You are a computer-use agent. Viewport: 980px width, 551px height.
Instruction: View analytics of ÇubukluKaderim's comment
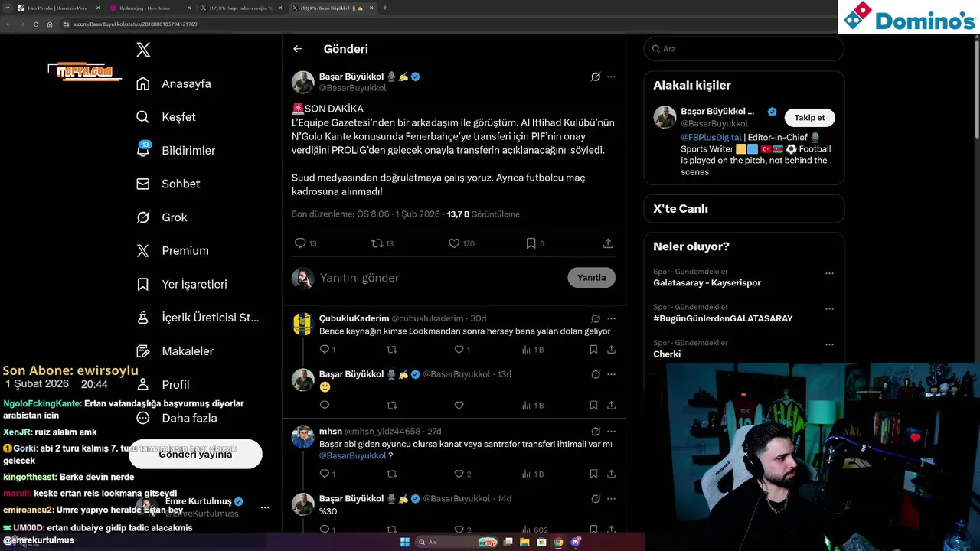point(533,350)
